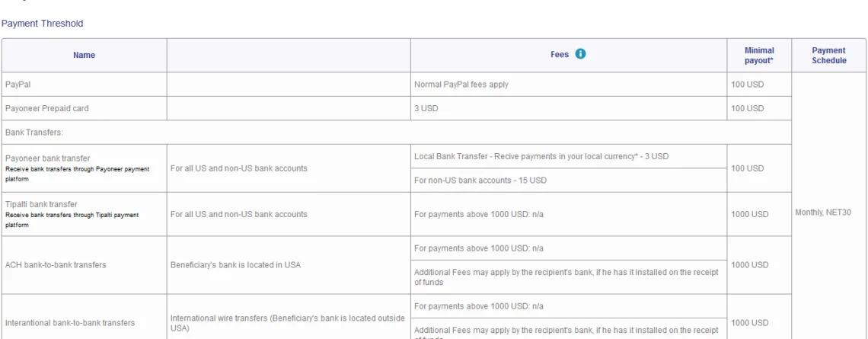Click Normal PayPal fees apply text
This screenshot has width=868, height=339.
click(461, 85)
